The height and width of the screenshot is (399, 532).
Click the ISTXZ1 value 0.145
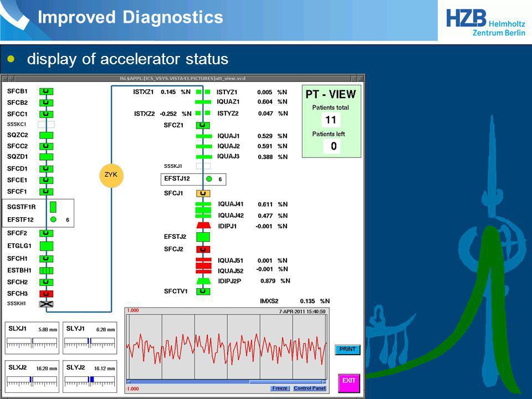[168, 92]
